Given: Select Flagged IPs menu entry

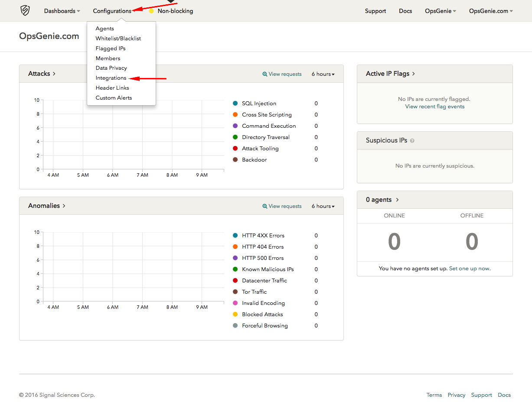Looking at the screenshot, I should [111, 49].
